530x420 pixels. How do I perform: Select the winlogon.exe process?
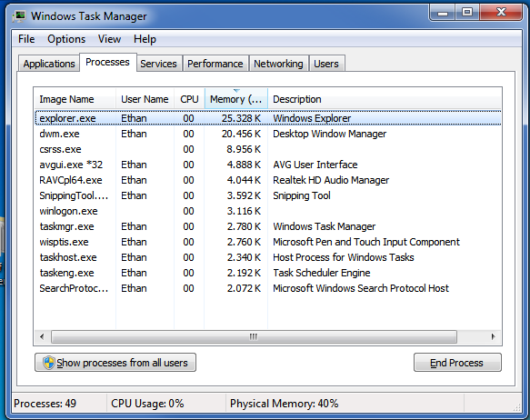coord(267,211)
